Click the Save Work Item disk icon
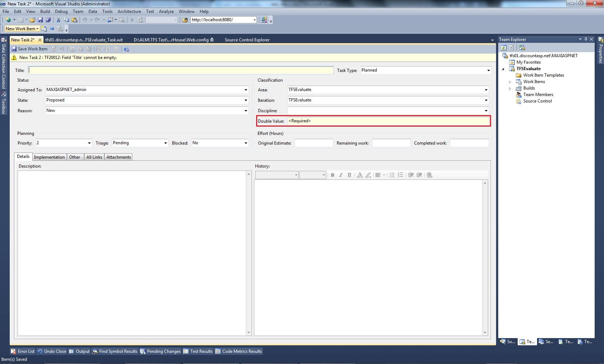Viewport: 604px width, 364px height. click(14, 49)
